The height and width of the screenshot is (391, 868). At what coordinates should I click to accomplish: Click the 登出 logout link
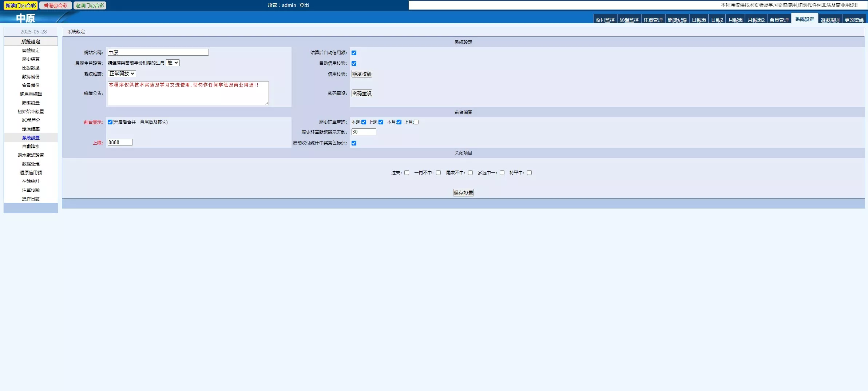(304, 5)
